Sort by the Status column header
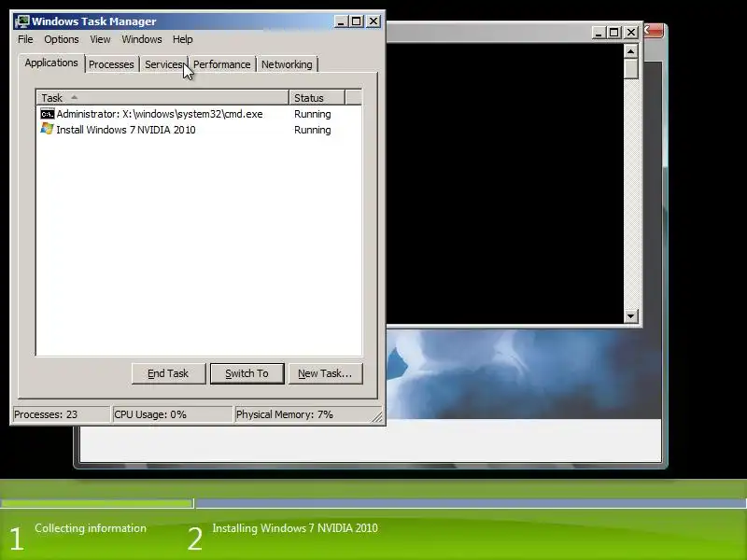 (x=317, y=98)
